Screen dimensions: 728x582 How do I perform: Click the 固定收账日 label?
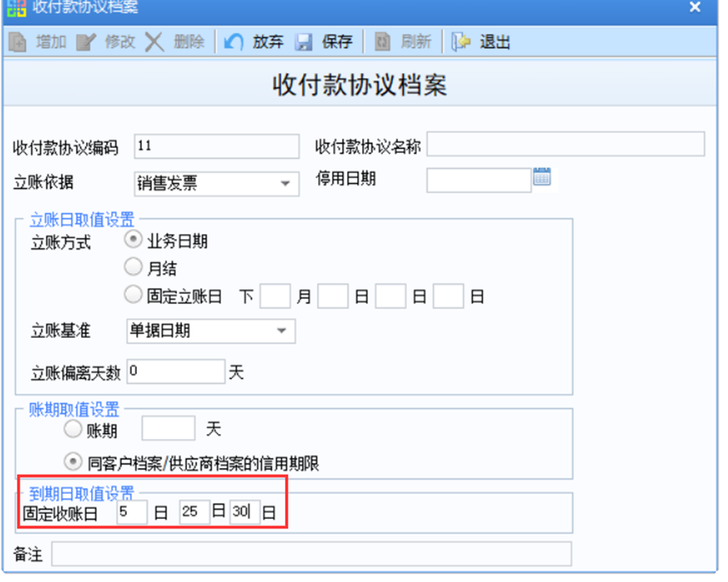click(60, 514)
